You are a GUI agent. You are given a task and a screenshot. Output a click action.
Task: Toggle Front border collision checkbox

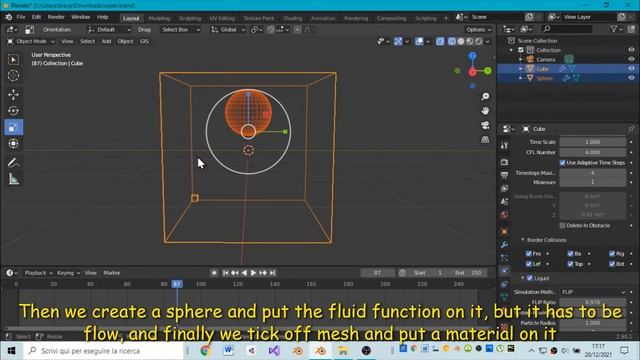point(529,253)
